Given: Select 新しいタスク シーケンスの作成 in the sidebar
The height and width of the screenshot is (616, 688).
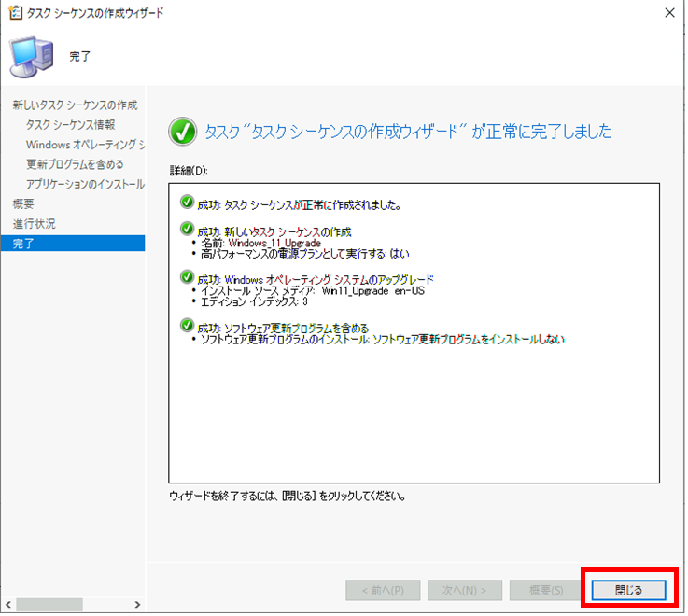Looking at the screenshot, I should (75, 105).
